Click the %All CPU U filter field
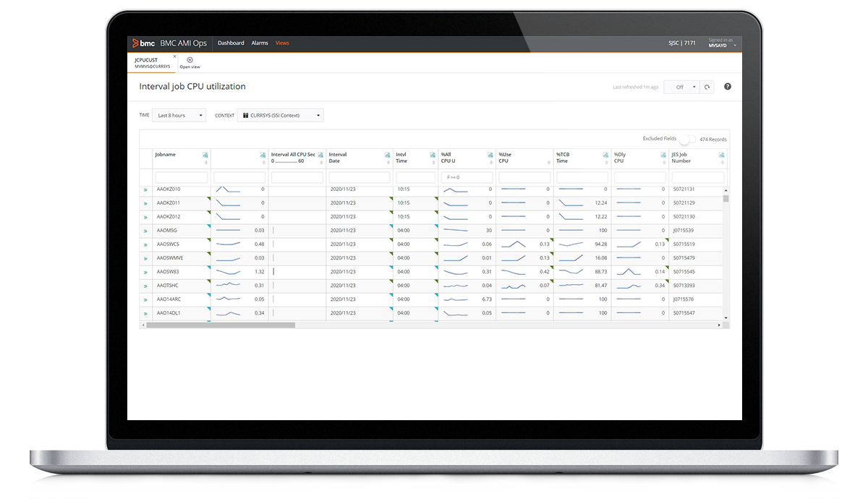Image resolution: width=868 pixels, height=499 pixels. 467,177
